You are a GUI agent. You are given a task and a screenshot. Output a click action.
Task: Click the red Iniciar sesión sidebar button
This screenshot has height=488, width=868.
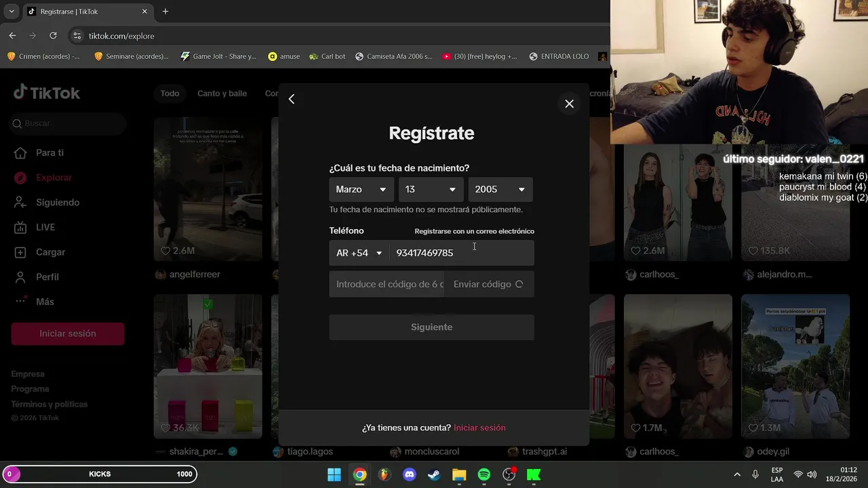pos(68,333)
